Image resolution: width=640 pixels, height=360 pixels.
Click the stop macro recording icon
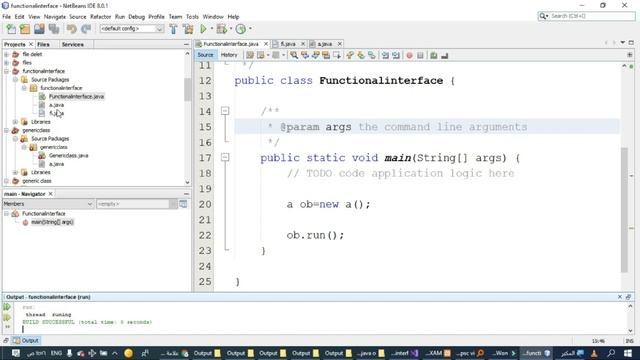(x=420, y=56)
